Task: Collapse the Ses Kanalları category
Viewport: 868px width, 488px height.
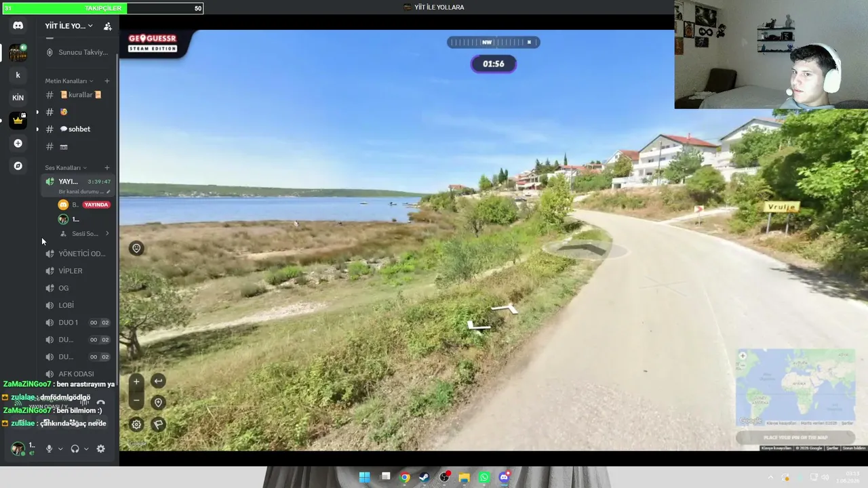Action: (x=66, y=167)
